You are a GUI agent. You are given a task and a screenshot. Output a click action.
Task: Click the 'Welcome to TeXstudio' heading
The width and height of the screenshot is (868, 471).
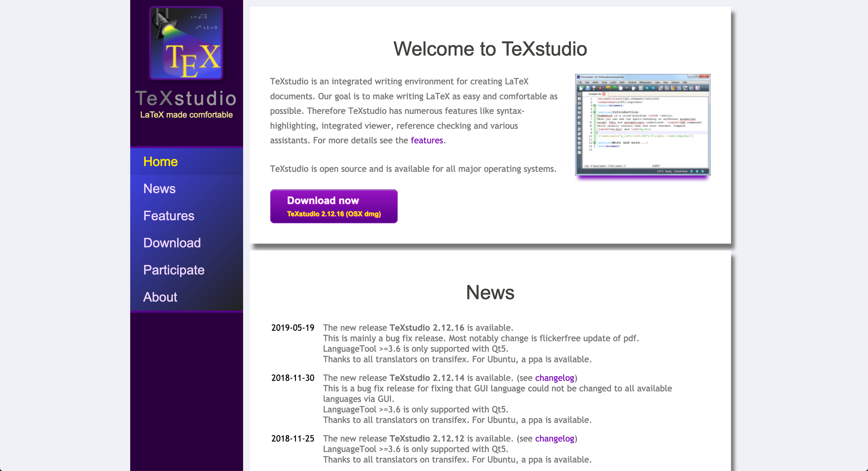490,49
